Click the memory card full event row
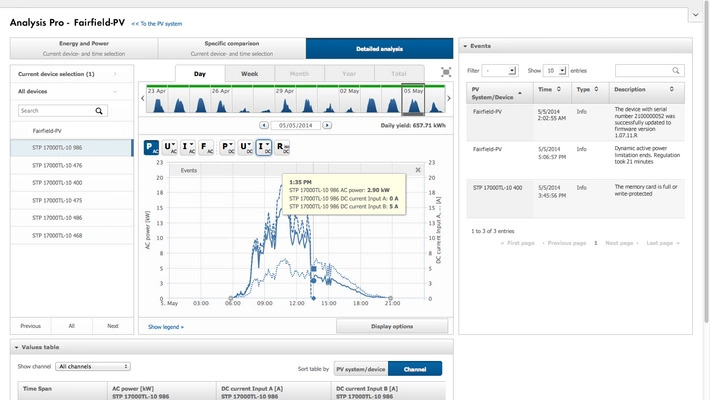The height and width of the screenshot is (400, 710). [576, 198]
